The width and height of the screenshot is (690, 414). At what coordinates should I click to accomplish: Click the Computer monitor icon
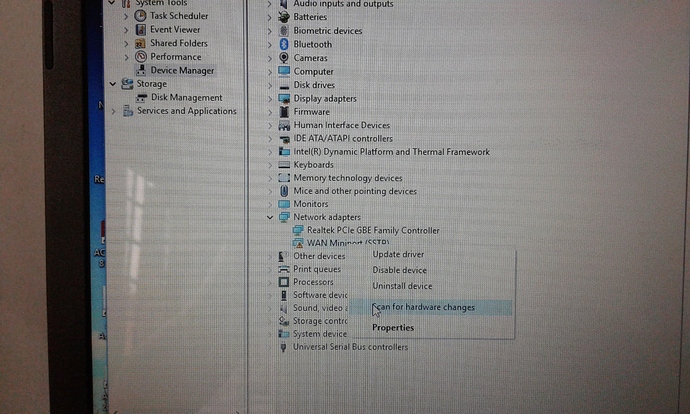[284, 71]
